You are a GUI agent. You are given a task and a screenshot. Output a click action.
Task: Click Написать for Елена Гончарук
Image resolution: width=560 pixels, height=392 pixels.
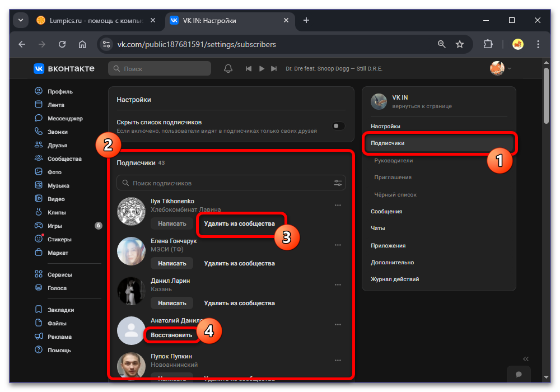(x=172, y=263)
